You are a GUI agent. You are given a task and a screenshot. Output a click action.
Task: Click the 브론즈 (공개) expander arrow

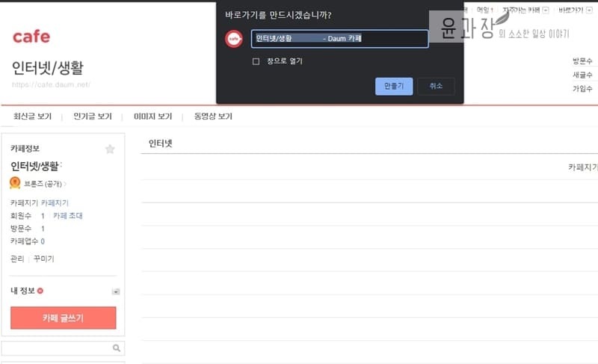tap(65, 184)
